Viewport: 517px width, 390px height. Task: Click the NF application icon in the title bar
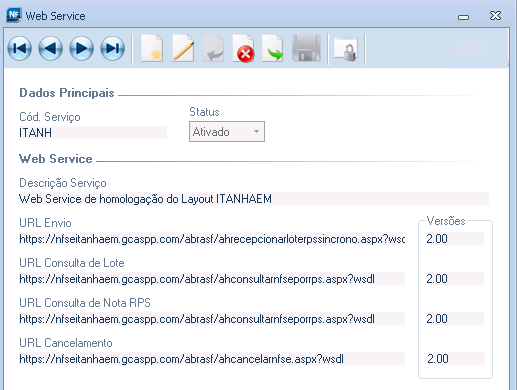14,15
